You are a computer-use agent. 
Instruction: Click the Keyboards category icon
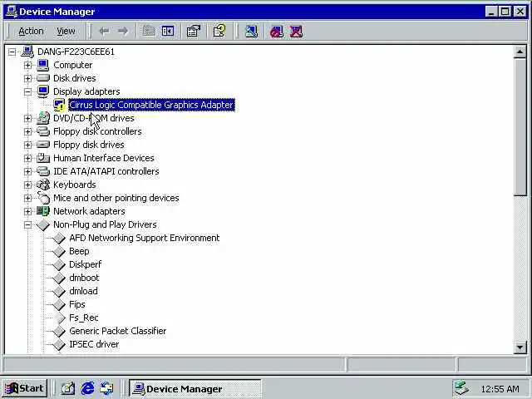click(43, 185)
